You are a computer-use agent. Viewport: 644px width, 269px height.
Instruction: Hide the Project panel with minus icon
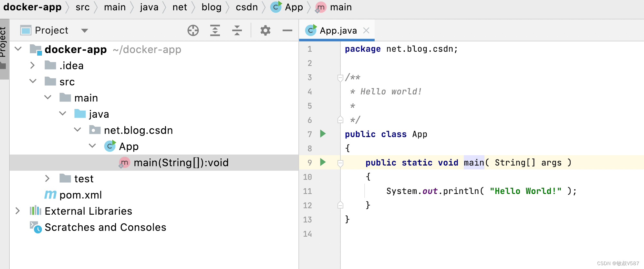(287, 30)
